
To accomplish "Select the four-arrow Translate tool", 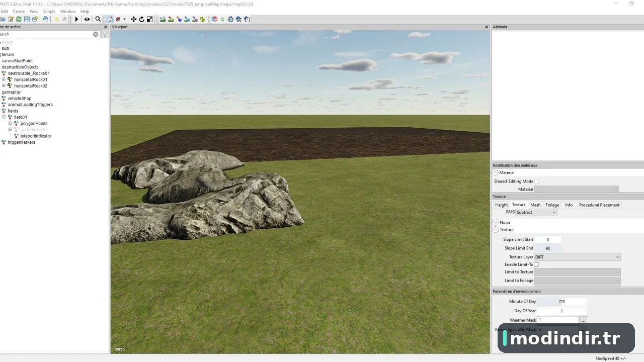I will tap(133, 19).
